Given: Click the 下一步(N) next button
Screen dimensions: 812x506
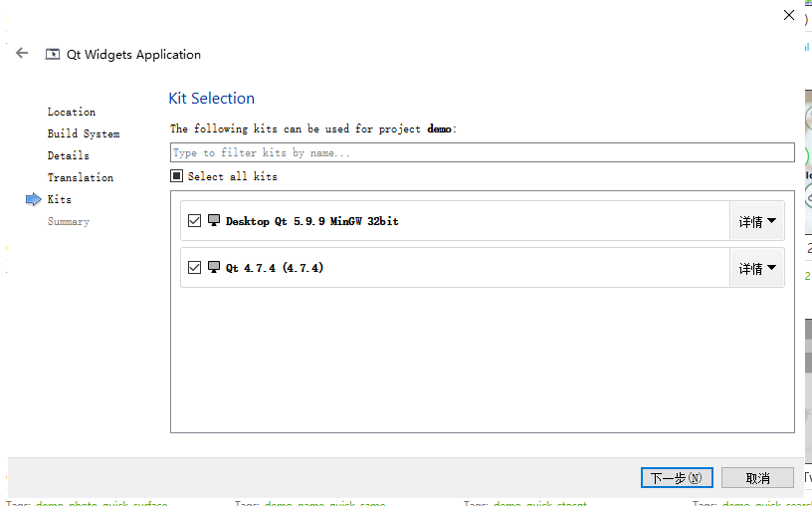Looking at the screenshot, I should (x=677, y=477).
